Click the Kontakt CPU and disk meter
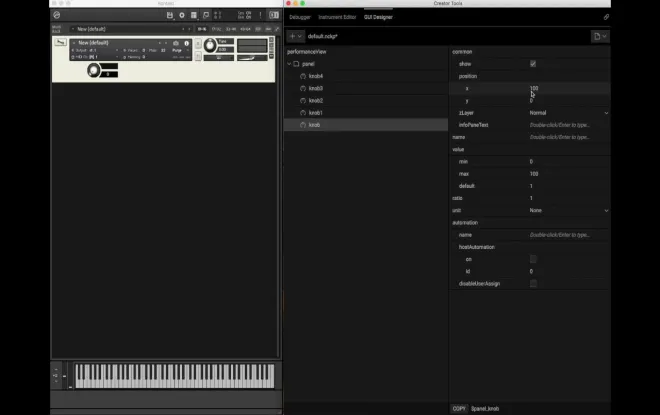The image size is (660, 415). pyautogui.click(x=245, y=15)
